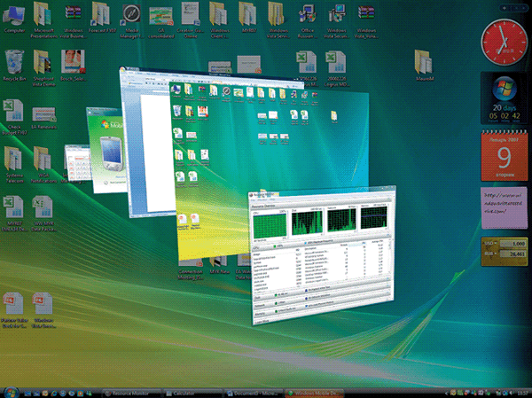This screenshot has width=532, height=398.
Task: Click the Start orb button
Action: pyautogui.click(x=11, y=392)
